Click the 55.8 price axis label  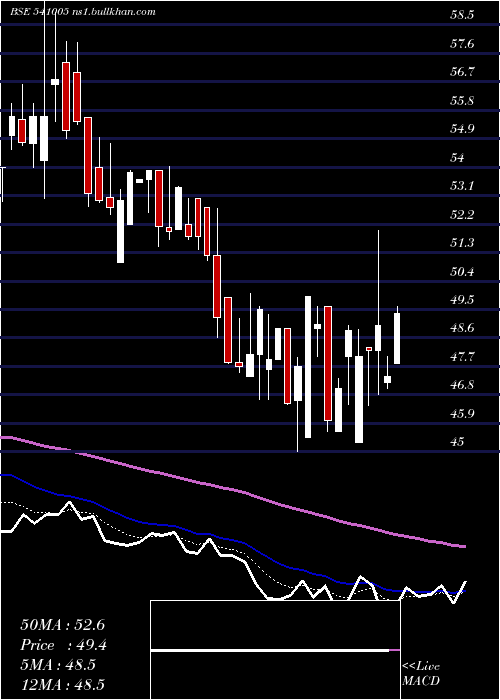tap(462, 100)
